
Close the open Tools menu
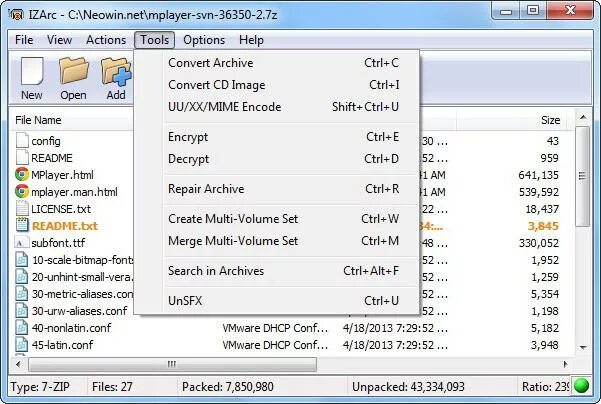click(x=154, y=40)
